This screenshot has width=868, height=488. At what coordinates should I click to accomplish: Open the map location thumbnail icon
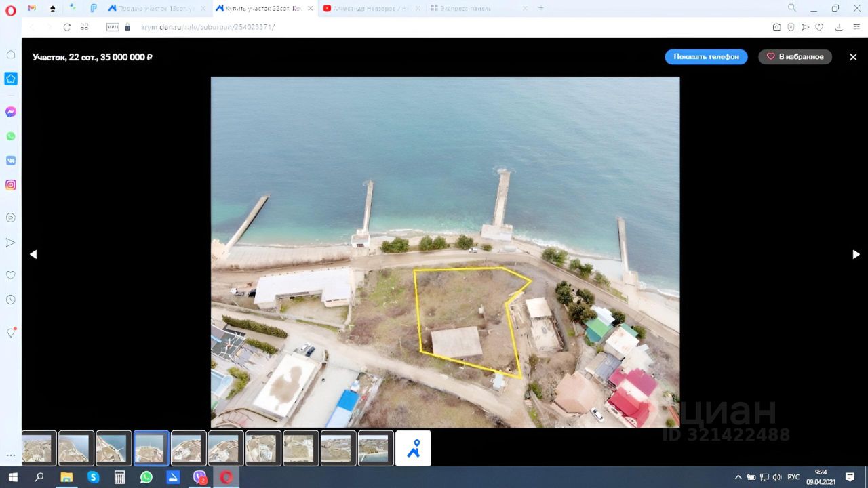413,449
